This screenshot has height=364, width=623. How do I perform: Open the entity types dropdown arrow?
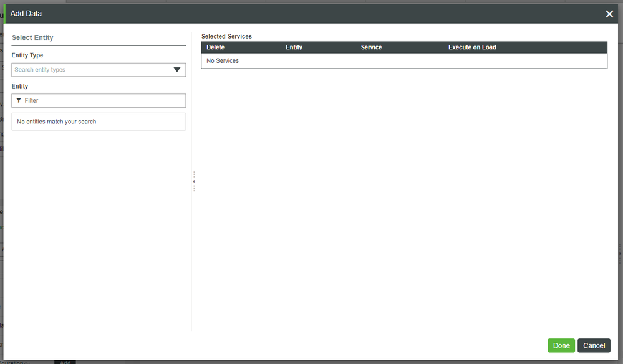pyautogui.click(x=177, y=70)
